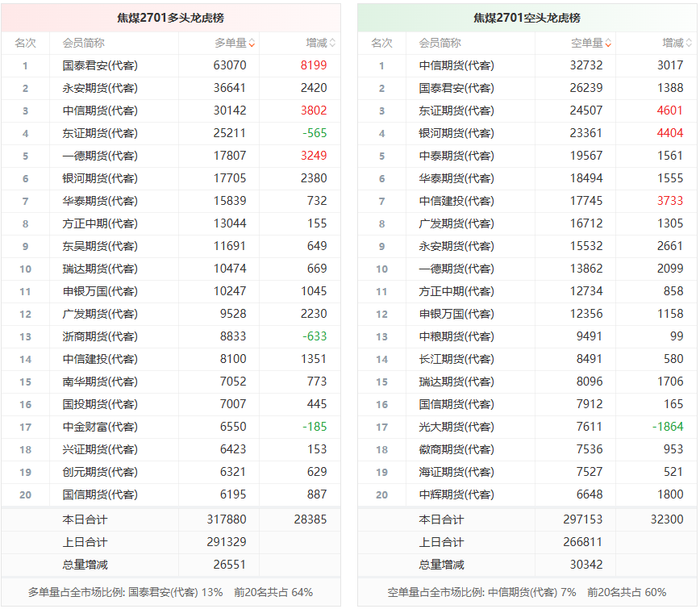The height and width of the screenshot is (609, 700).
Task: Sort short table by 空单量 sort arrows
Action: [x=608, y=44]
